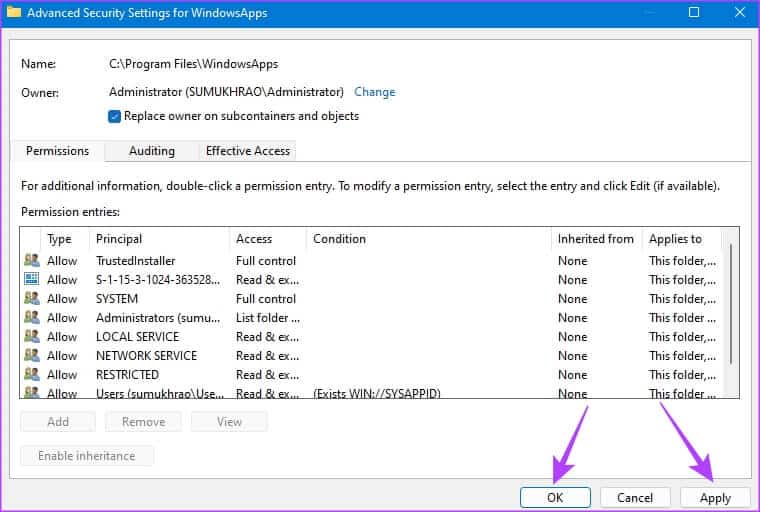The image size is (760, 512).
Task: Click the Exists WIN://SYSAPPID condition text
Action: tap(377, 394)
